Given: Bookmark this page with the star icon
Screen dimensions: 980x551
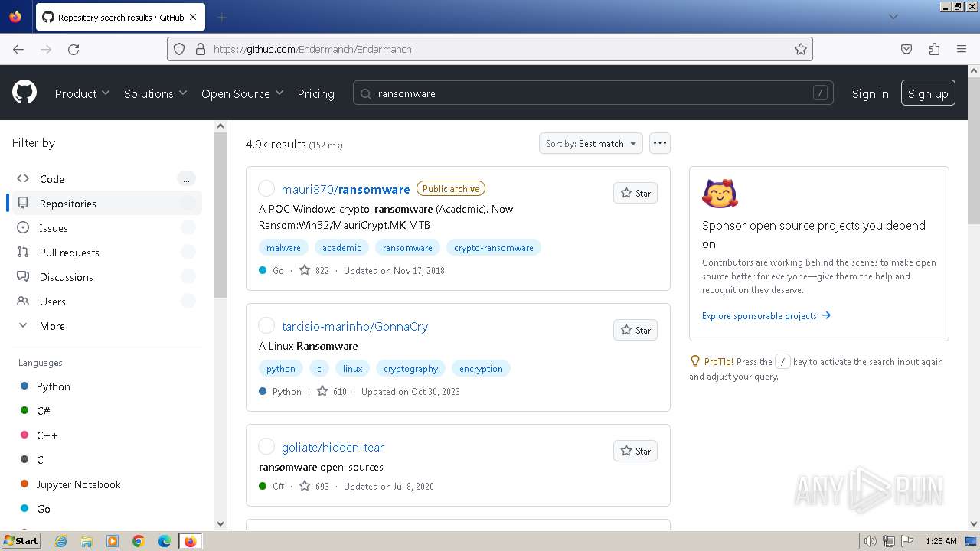Looking at the screenshot, I should click(801, 49).
